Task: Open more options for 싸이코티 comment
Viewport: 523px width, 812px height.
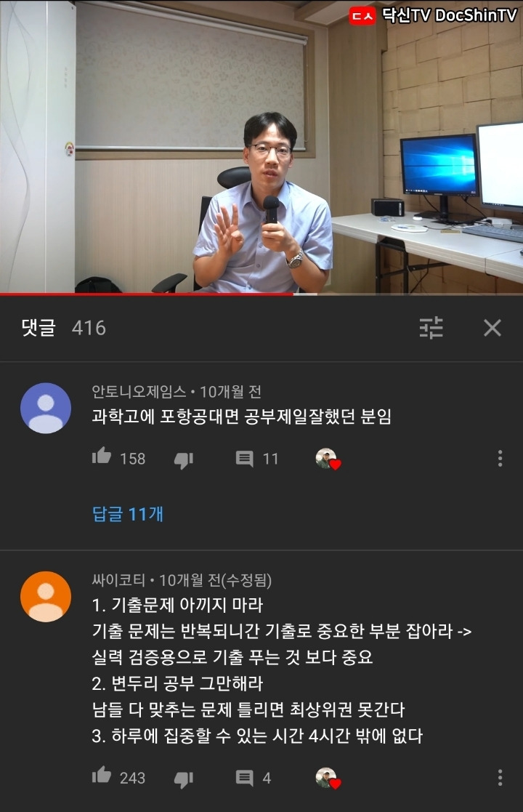Action: click(500, 777)
